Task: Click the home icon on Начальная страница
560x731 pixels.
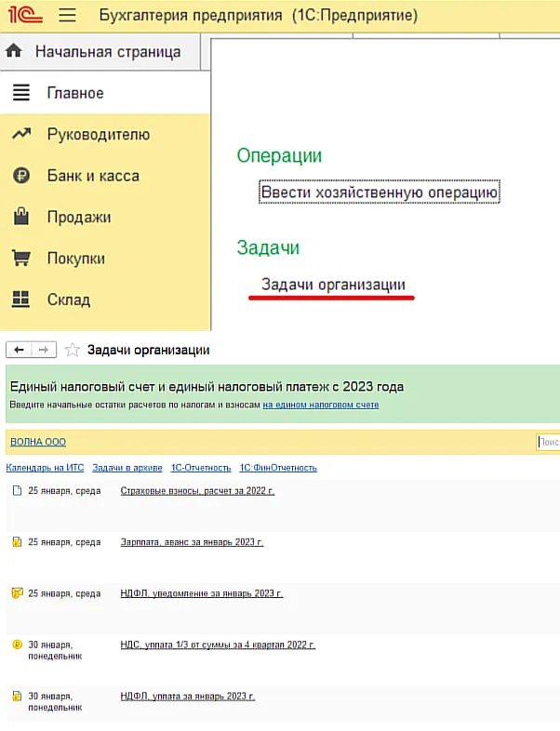Action: tap(14, 51)
